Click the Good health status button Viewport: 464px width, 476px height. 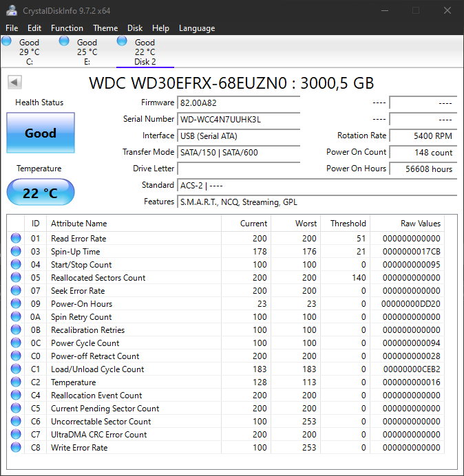click(x=40, y=133)
